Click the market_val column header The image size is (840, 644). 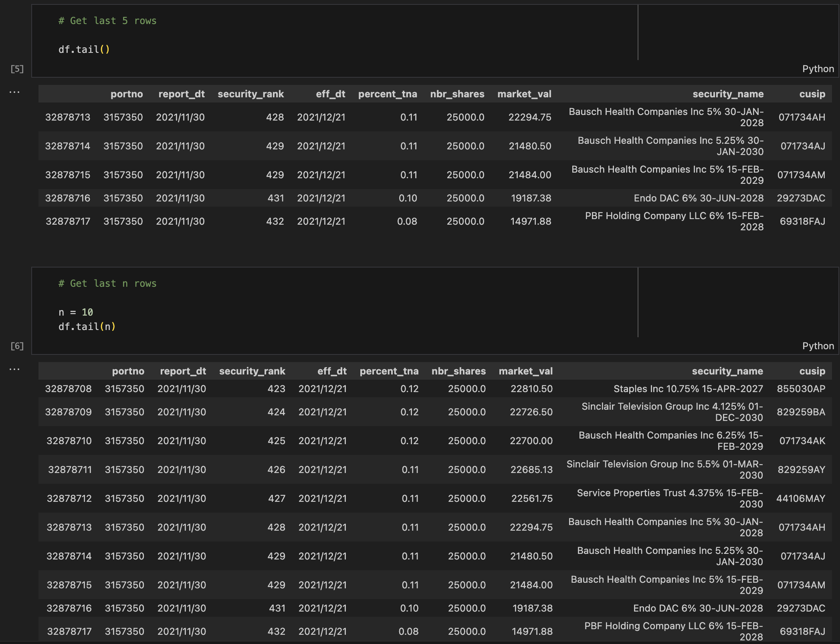coord(524,94)
